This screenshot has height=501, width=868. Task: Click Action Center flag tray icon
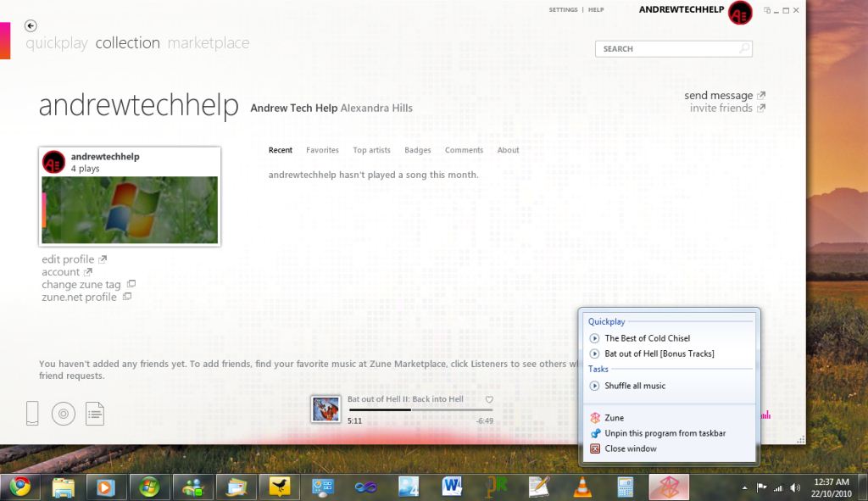[761, 487]
